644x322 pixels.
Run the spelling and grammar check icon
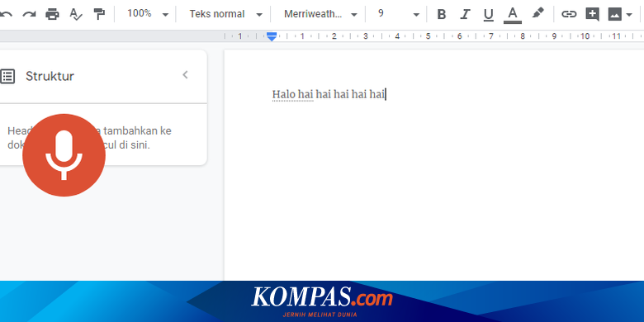76,14
